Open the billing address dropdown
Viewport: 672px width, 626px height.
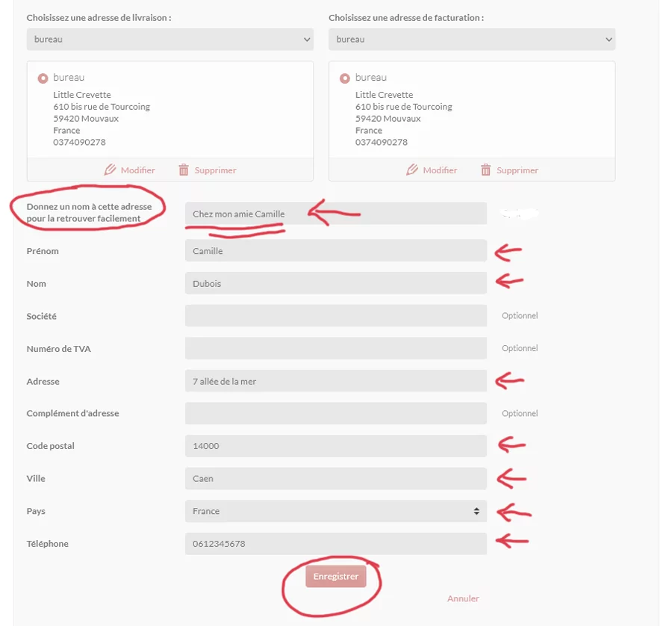point(472,40)
